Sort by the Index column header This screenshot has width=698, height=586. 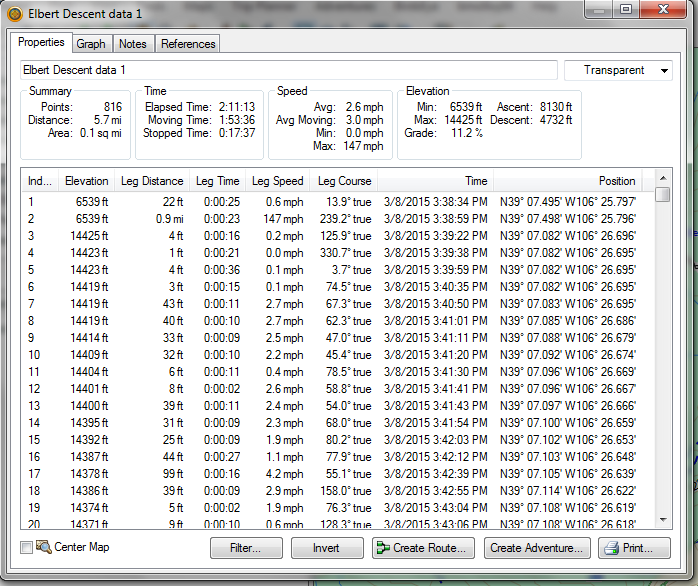coord(40,181)
